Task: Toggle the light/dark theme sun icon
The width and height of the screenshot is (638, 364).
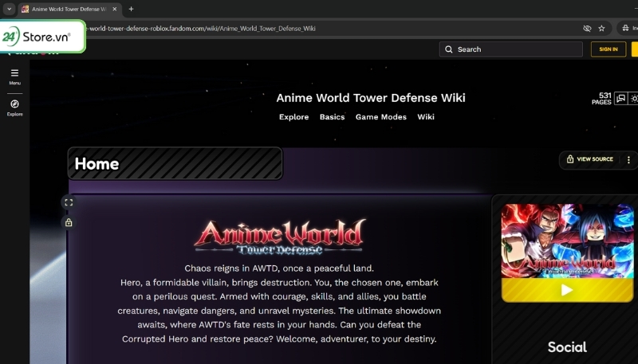Action: 633,98
